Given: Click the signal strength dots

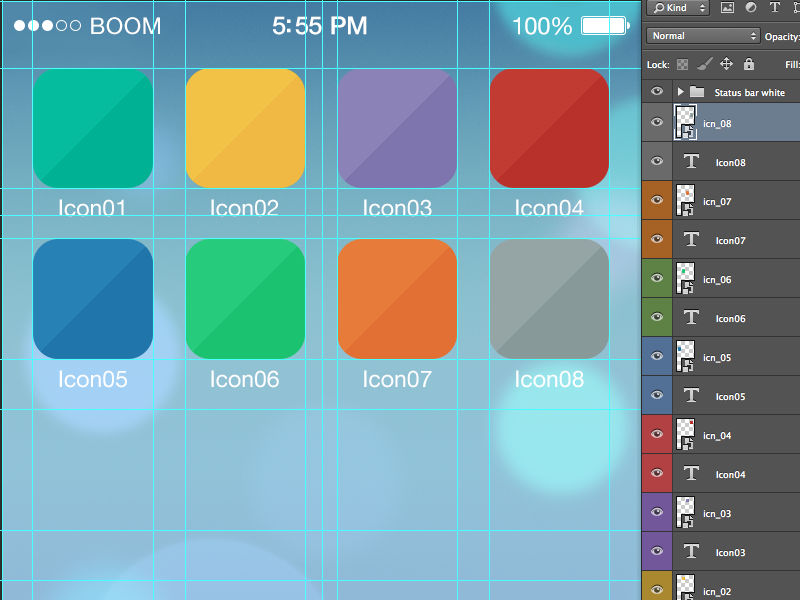Looking at the screenshot, I should [x=47, y=26].
